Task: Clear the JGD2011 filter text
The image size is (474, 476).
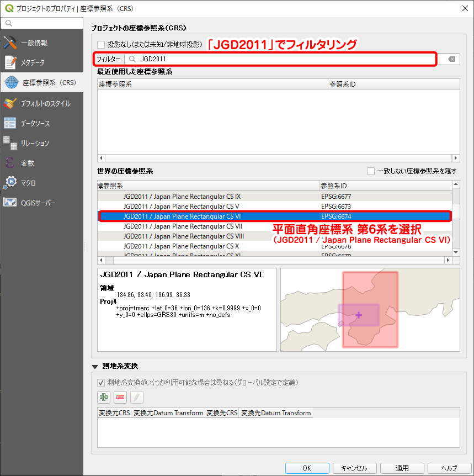Action: pyautogui.click(x=451, y=59)
